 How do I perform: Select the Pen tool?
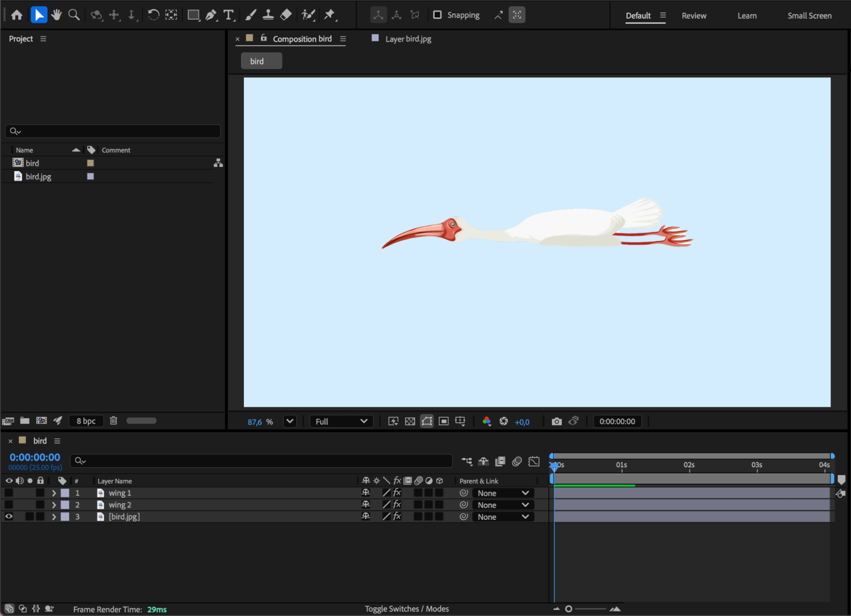(x=211, y=15)
